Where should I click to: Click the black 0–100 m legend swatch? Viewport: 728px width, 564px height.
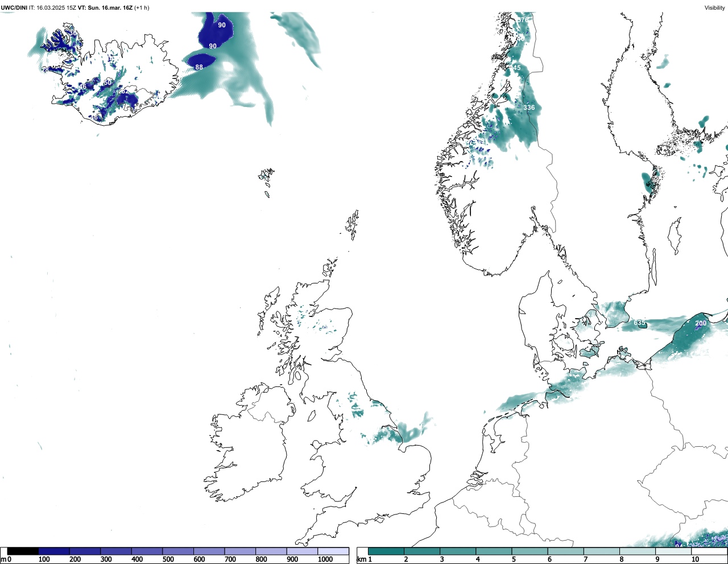pyautogui.click(x=23, y=551)
